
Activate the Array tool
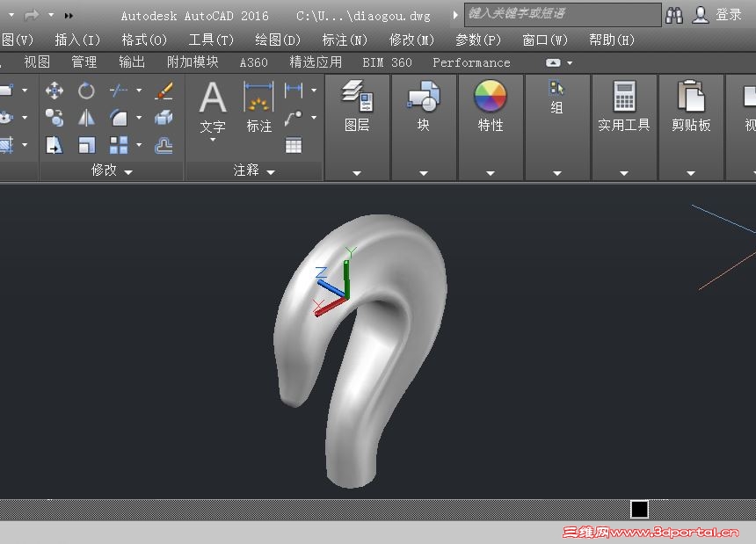[x=118, y=145]
